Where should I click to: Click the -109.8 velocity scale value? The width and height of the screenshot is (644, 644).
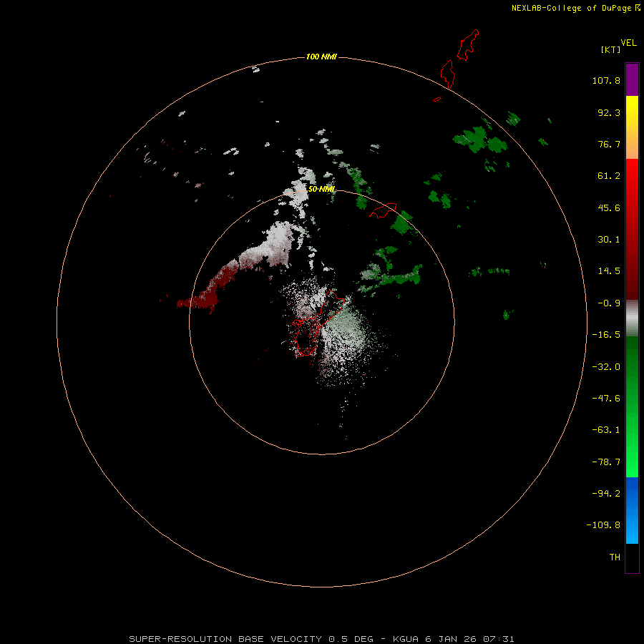coord(603,525)
